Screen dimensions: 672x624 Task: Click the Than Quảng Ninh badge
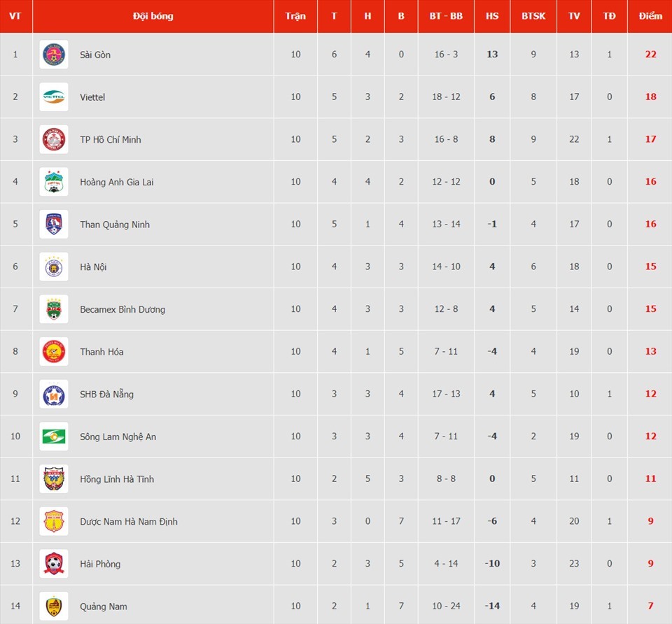[x=54, y=224]
